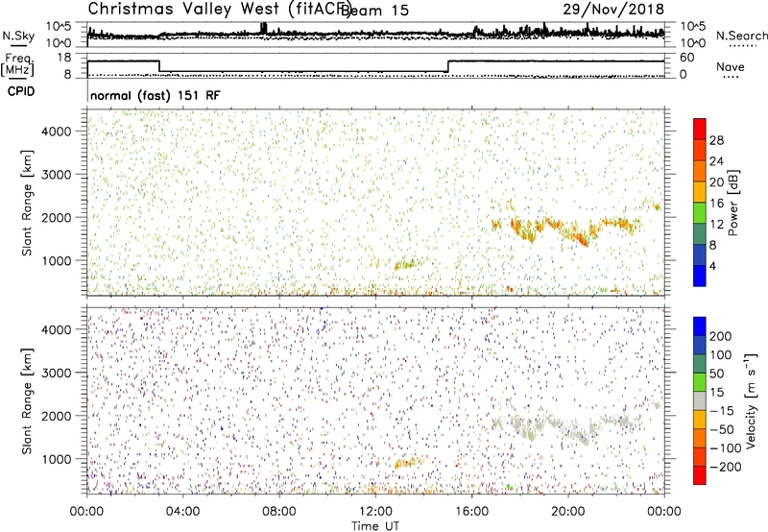Click the 4000 tick on the power panel axis
Viewport: 768px width, 532px height.
(x=57, y=132)
